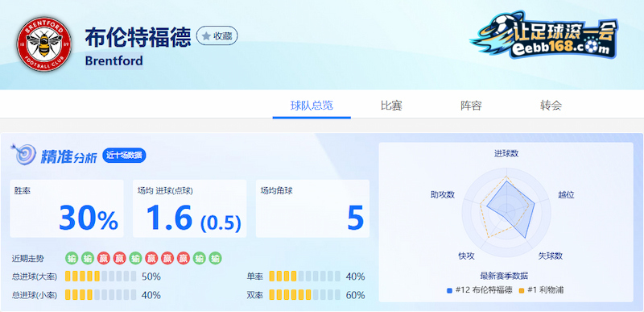
Task: Click the target icon next to 精准分析
Action: tap(23, 155)
